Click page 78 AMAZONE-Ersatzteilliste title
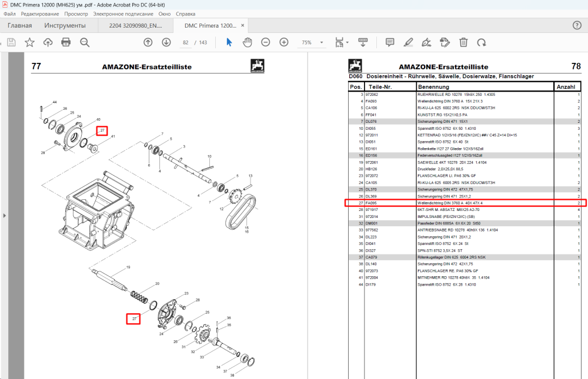Image resolution: width=588 pixels, height=379 pixels. pos(443,67)
